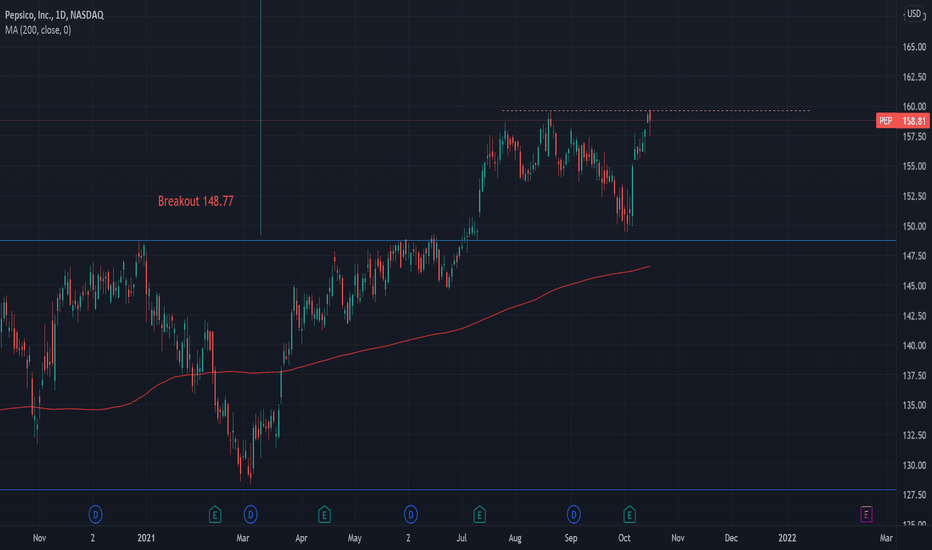Select the vertical line drawn near March

click(260, 118)
